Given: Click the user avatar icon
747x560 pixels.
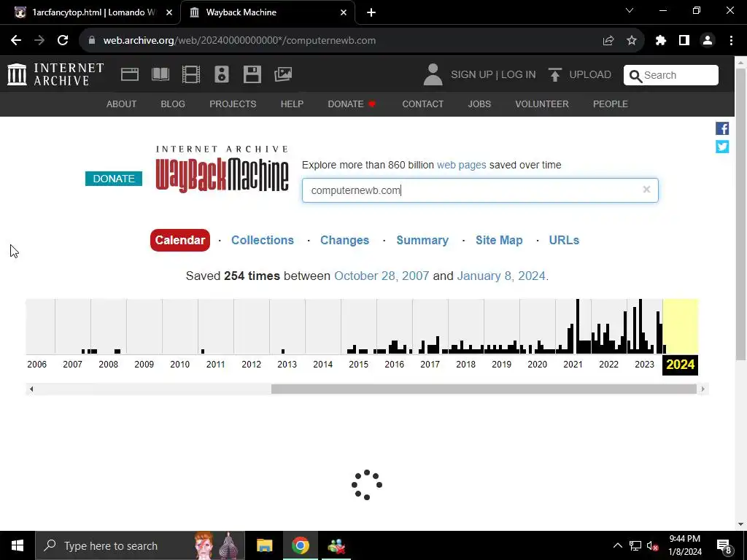Looking at the screenshot, I should pyautogui.click(x=433, y=75).
